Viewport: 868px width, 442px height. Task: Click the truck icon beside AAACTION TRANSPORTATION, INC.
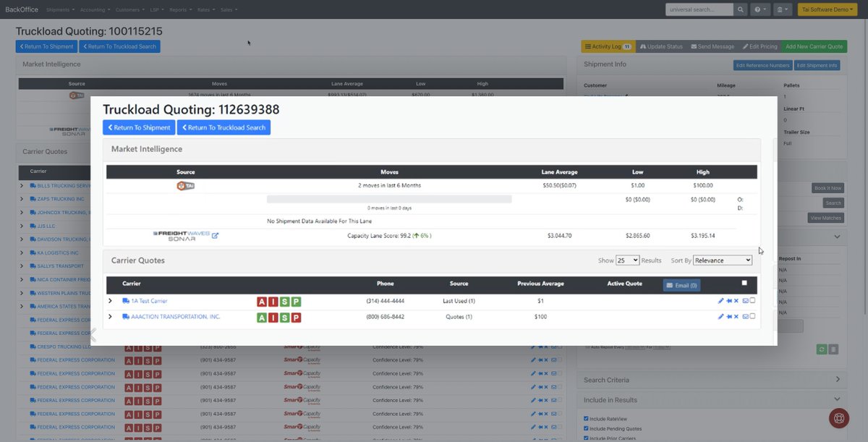tap(126, 317)
